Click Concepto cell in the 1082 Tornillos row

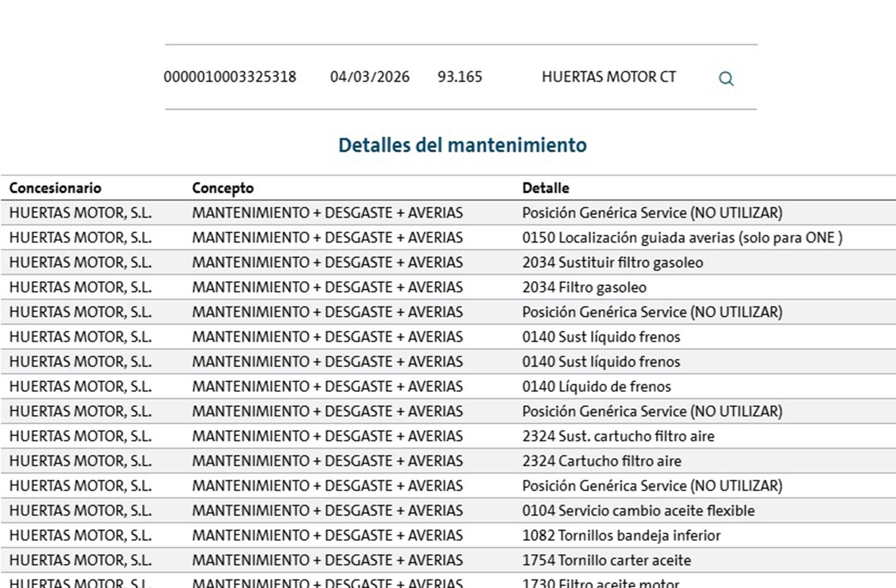pyautogui.click(x=328, y=535)
